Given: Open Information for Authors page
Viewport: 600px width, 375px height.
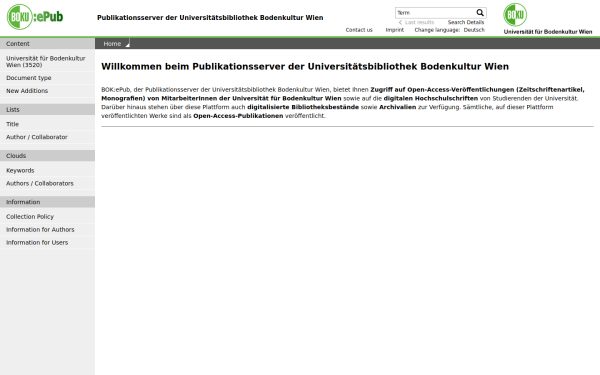Looking at the screenshot, I should coord(40,230).
